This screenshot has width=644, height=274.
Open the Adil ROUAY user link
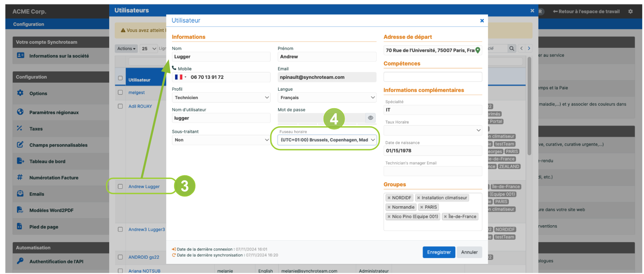coord(140,106)
